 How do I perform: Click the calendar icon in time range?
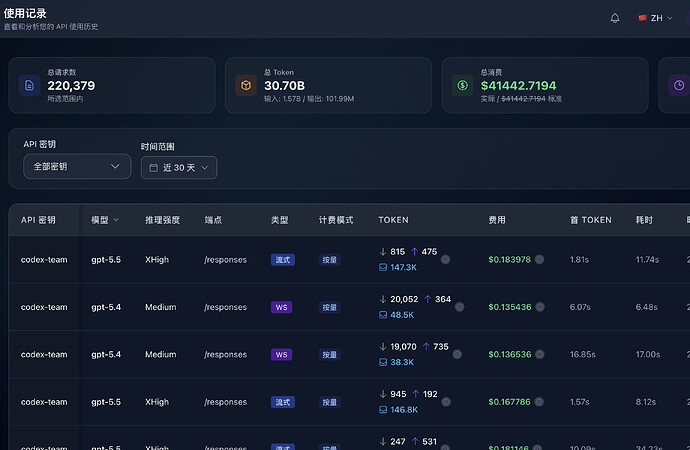(x=154, y=168)
